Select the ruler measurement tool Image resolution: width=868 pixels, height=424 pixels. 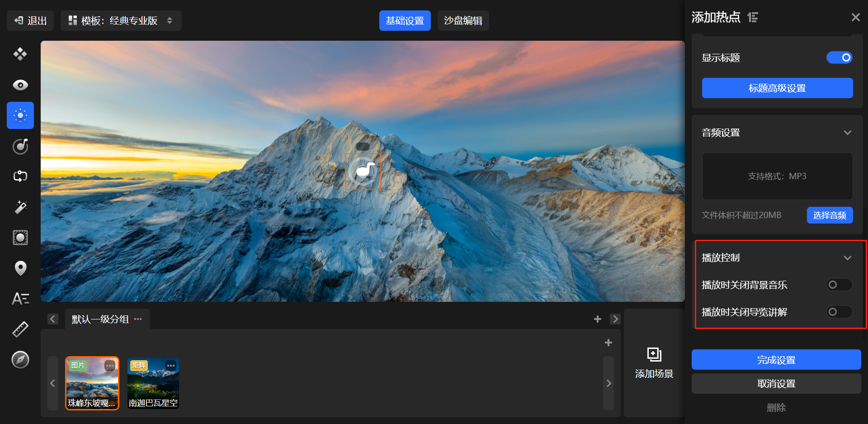click(x=20, y=329)
